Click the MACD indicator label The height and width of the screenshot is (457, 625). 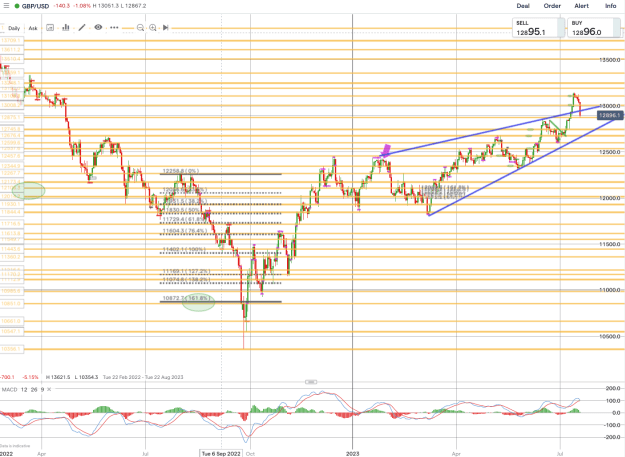click(10, 389)
